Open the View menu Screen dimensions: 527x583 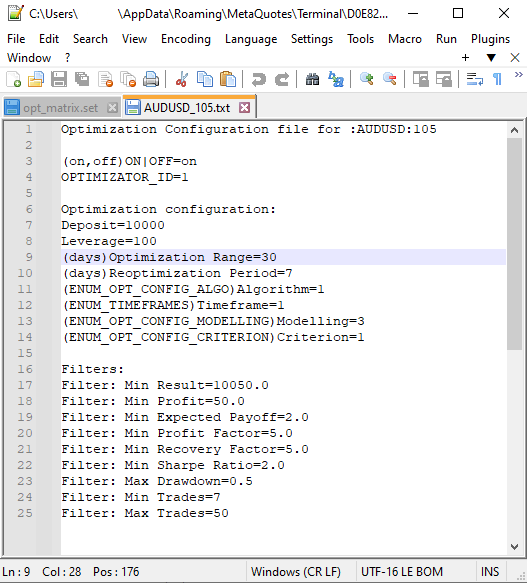coord(135,39)
